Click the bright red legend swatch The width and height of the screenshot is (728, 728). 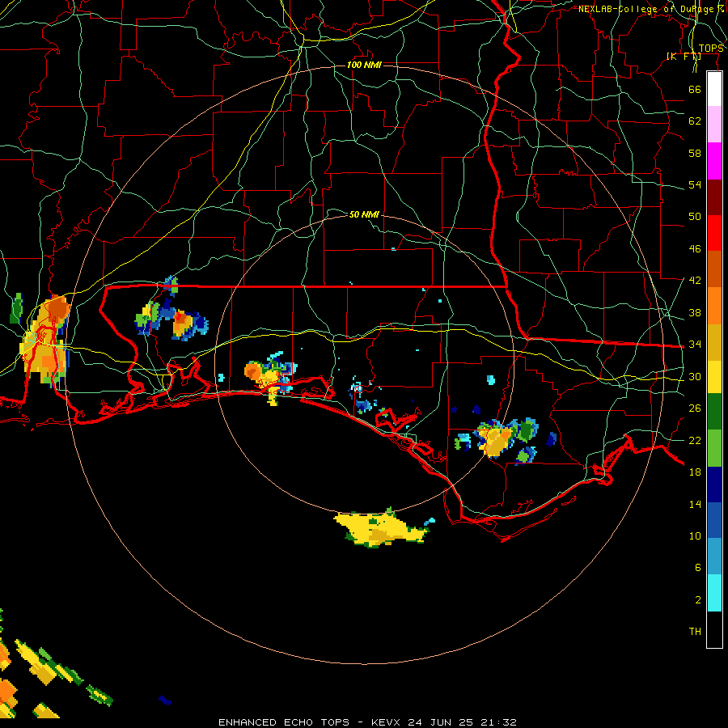[x=714, y=233]
